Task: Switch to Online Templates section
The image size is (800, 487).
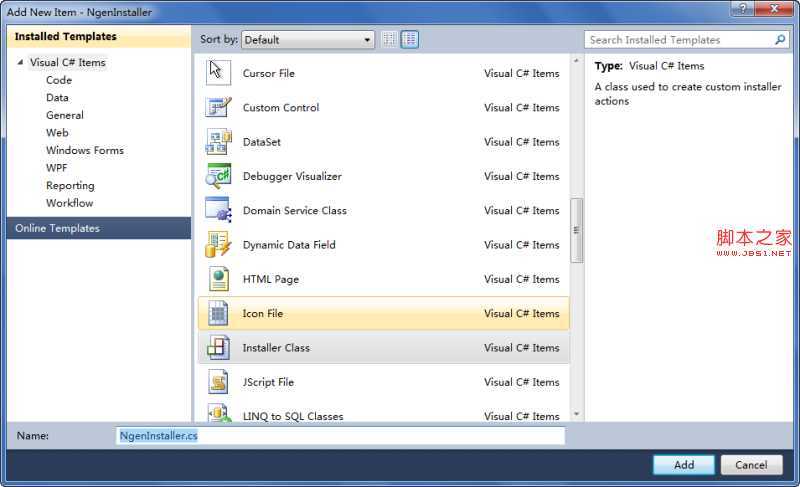Action: [99, 228]
